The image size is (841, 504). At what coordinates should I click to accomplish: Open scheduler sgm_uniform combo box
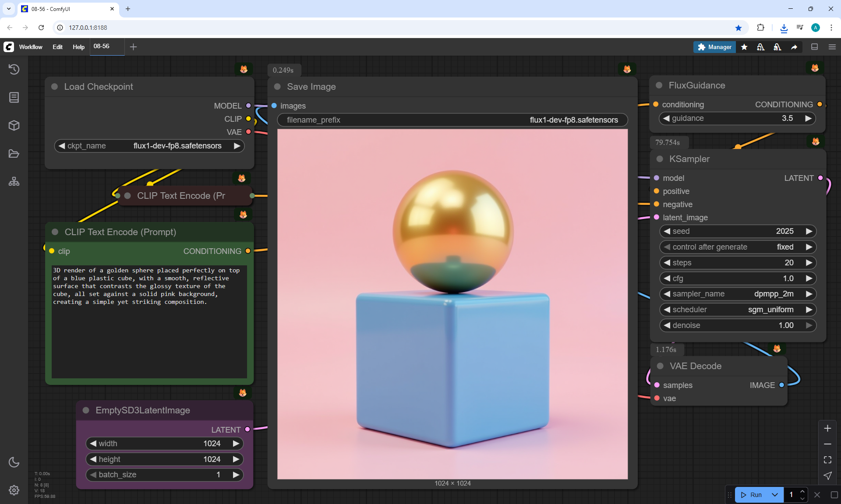click(x=738, y=310)
